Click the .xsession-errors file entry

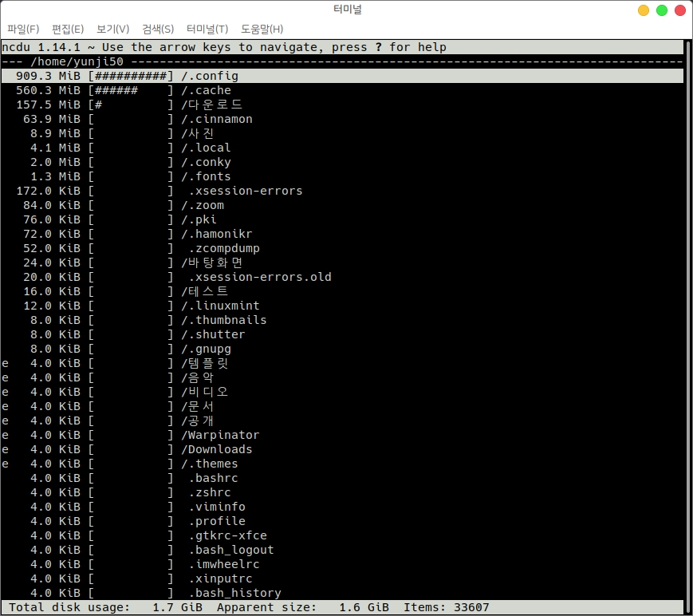coord(246,191)
